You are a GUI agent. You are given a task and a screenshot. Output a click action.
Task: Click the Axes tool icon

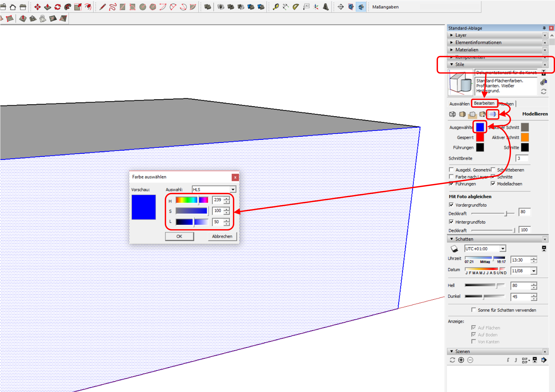(x=316, y=7)
